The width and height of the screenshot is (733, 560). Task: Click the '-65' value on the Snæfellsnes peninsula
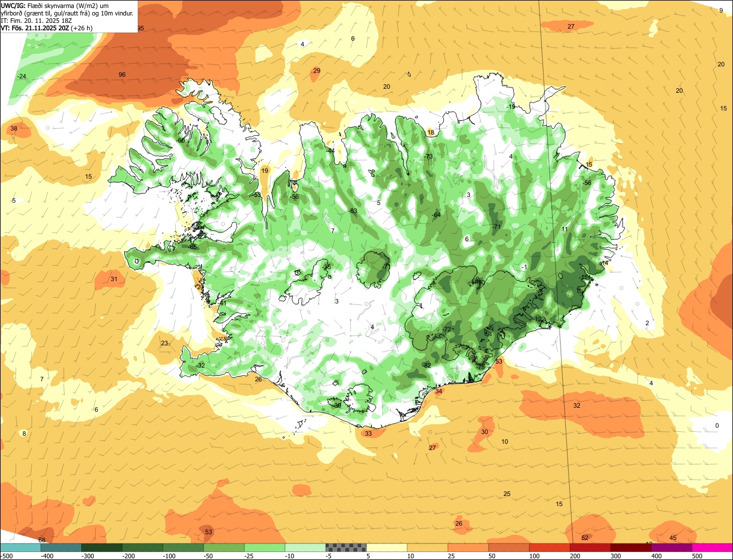point(193,247)
